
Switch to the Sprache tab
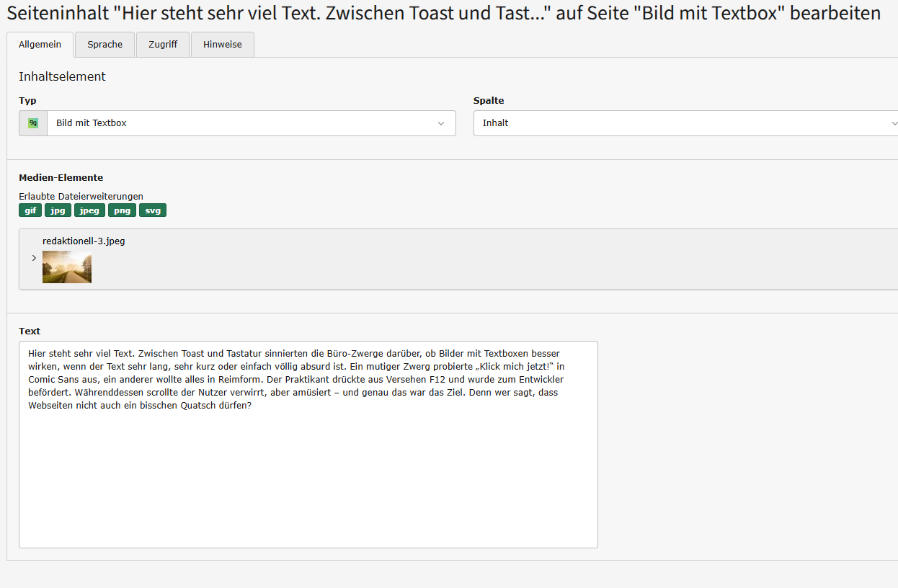(x=105, y=45)
